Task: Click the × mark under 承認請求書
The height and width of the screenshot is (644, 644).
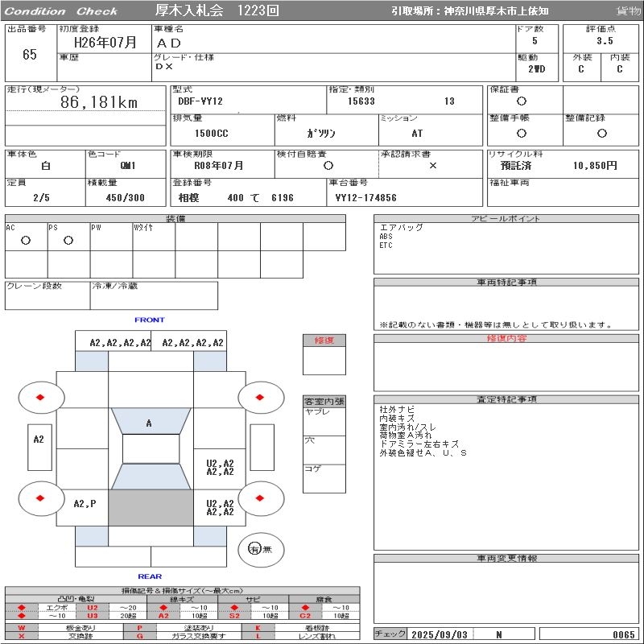Action: coord(432,165)
